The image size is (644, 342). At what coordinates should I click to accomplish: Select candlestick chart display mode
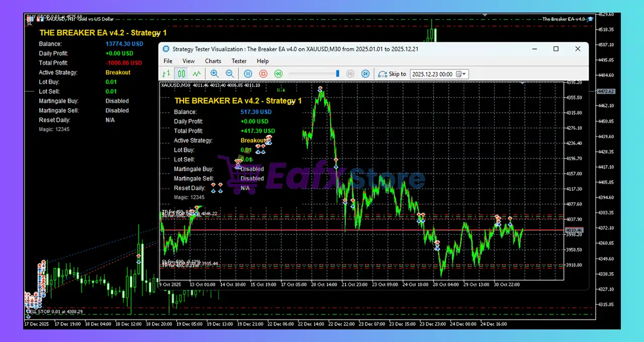tap(182, 74)
